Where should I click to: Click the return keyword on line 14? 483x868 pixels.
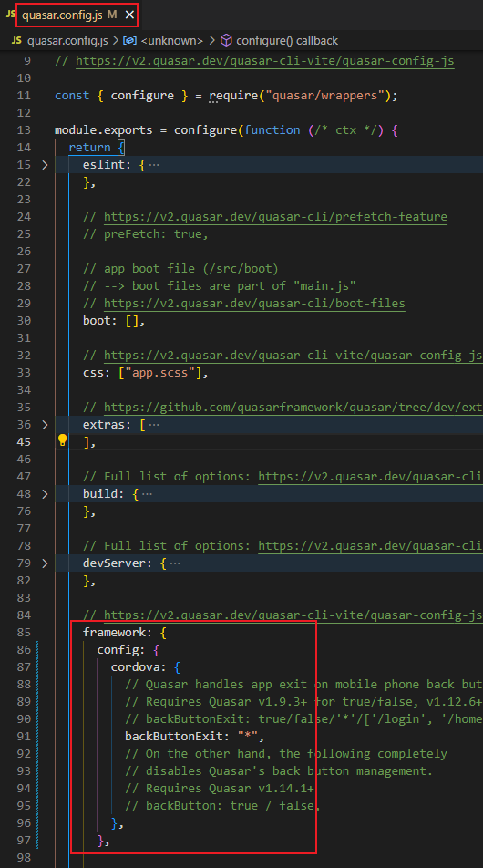89,148
